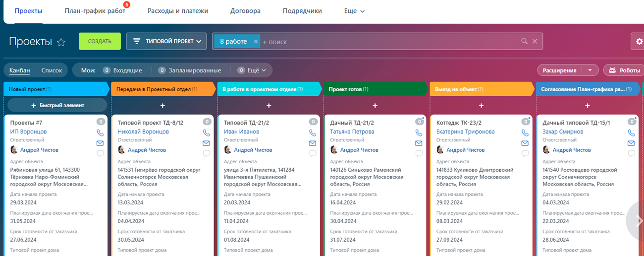This screenshot has width=644, height=256.
Task: Call from Коттедж ТК-23/2 card phone icon
Action: point(525,133)
